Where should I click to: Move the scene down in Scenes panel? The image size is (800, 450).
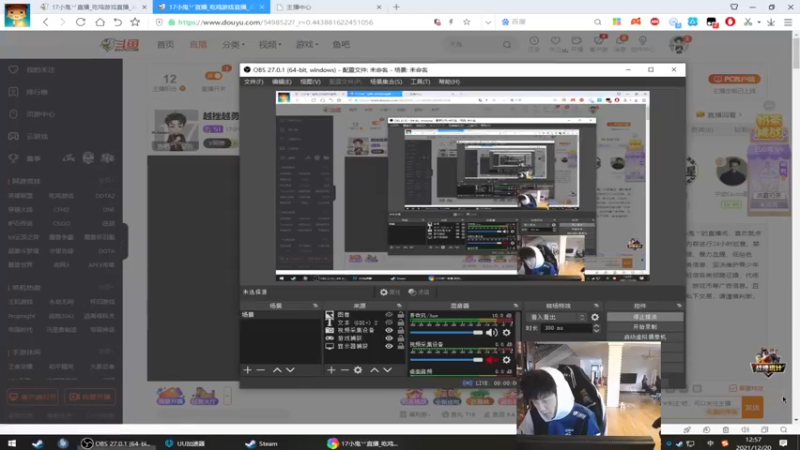click(290, 370)
